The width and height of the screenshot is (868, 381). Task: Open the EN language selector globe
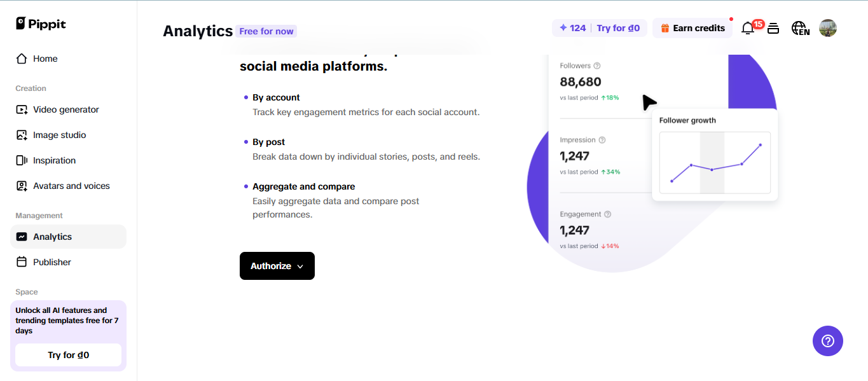coord(800,27)
